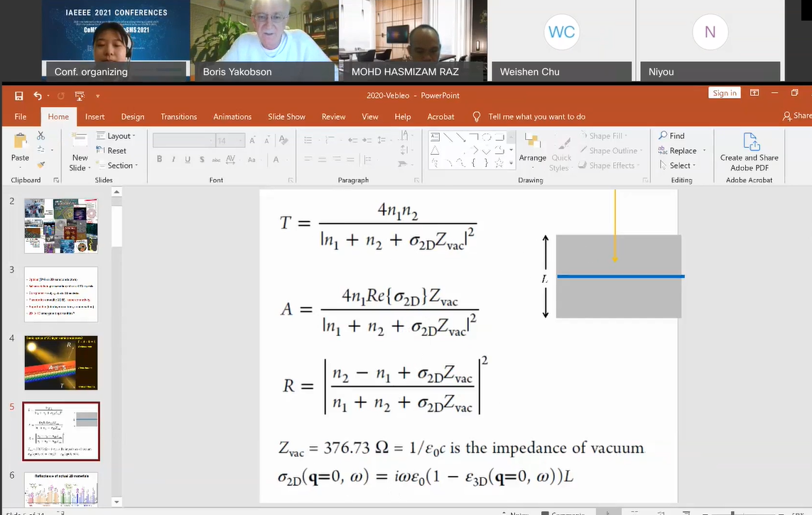This screenshot has height=515, width=812.
Task: Click the Sign in button
Action: pos(725,92)
